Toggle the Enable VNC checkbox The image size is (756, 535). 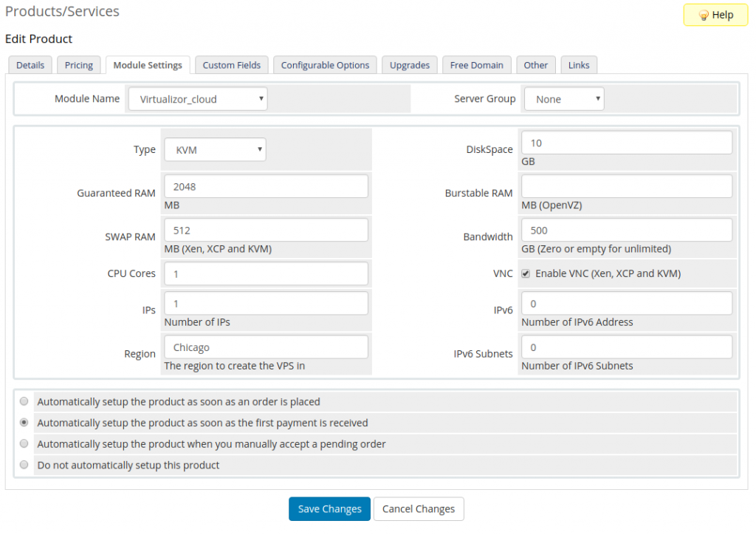click(x=526, y=273)
